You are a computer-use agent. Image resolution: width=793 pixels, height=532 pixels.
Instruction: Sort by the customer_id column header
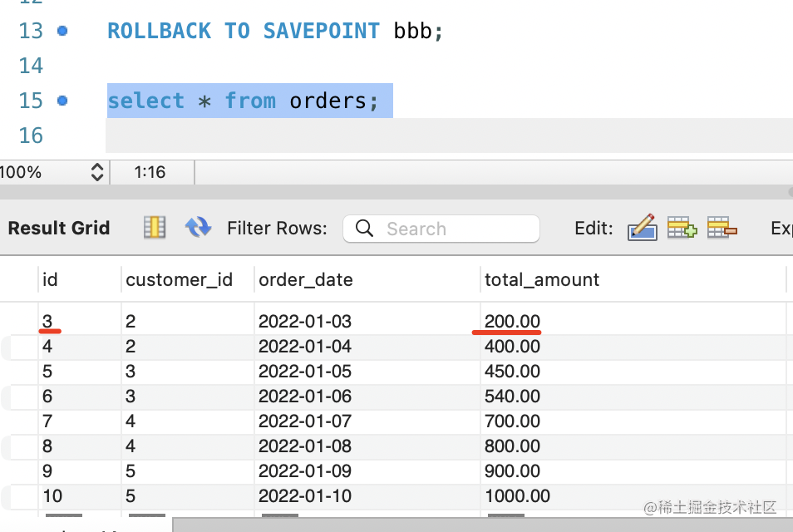tap(179, 280)
